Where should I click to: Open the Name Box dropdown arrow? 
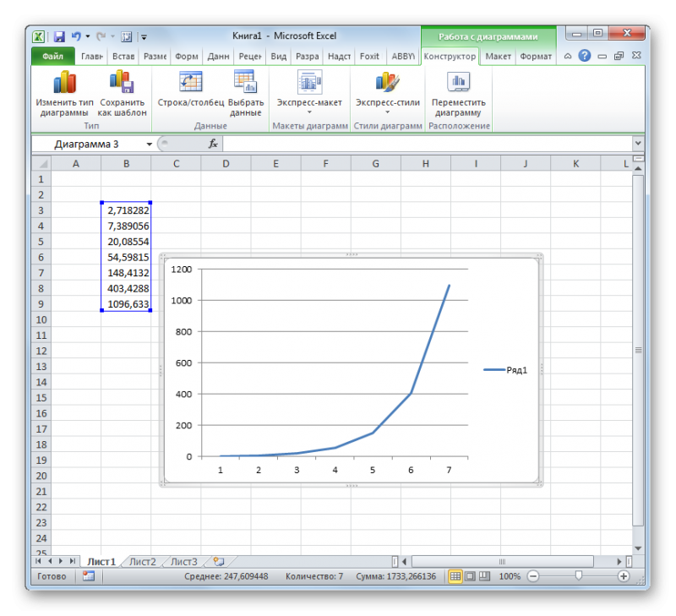150,144
